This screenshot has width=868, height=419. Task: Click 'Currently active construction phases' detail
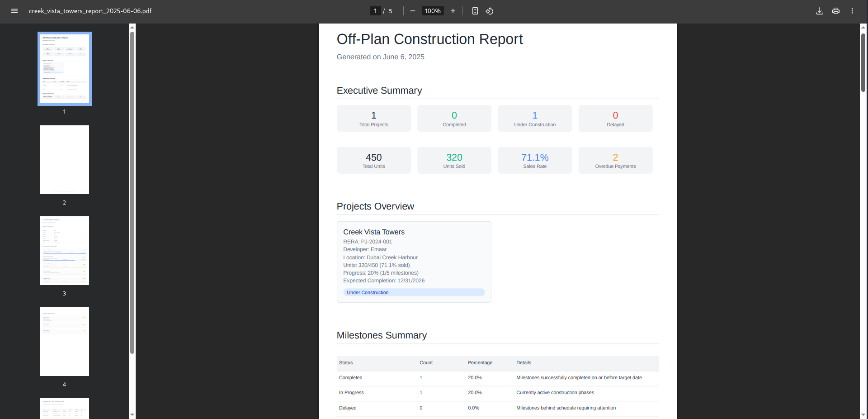(x=555, y=393)
